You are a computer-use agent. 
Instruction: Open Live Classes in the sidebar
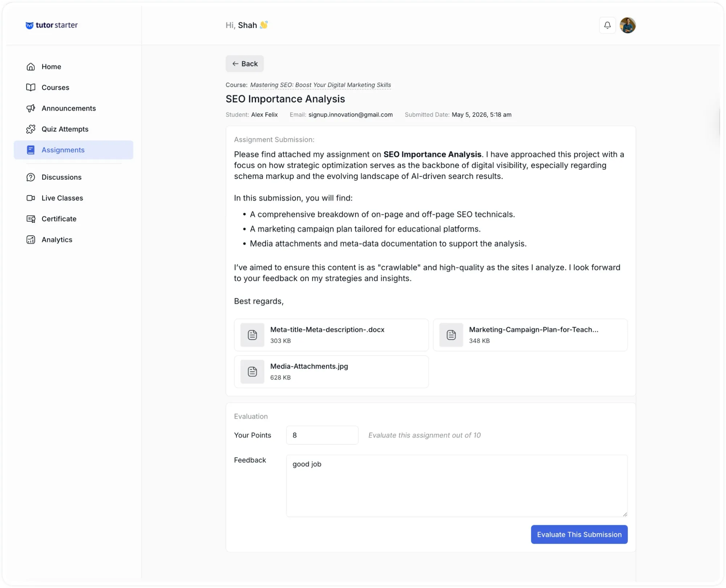coord(73,198)
